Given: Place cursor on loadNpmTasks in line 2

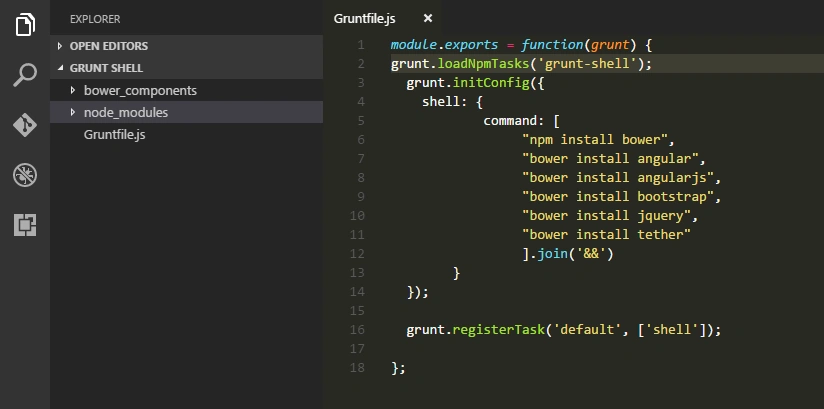Looking at the screenshot, I should pyautogui.click(x=483, y=64).
